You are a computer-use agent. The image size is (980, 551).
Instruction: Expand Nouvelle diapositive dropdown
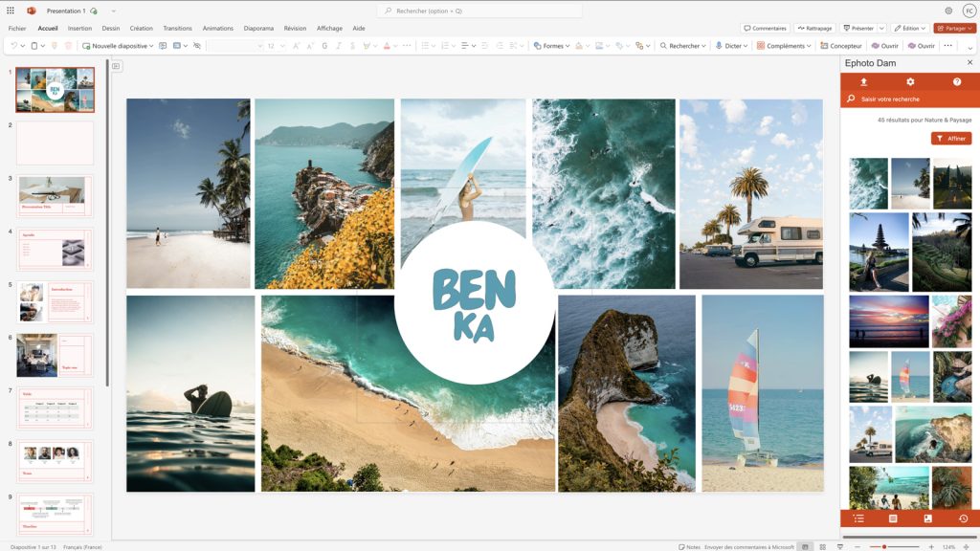[x=151, y=46]
